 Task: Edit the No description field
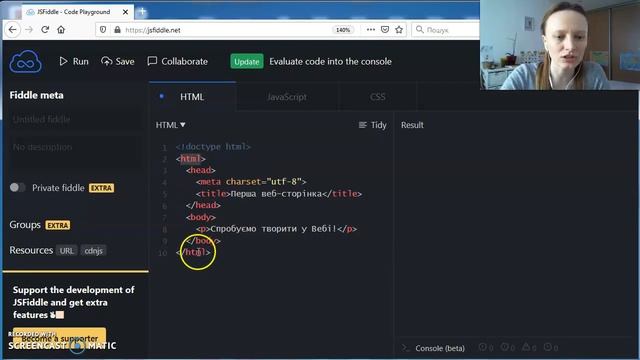pyautogui.click(x=76, y=152)
